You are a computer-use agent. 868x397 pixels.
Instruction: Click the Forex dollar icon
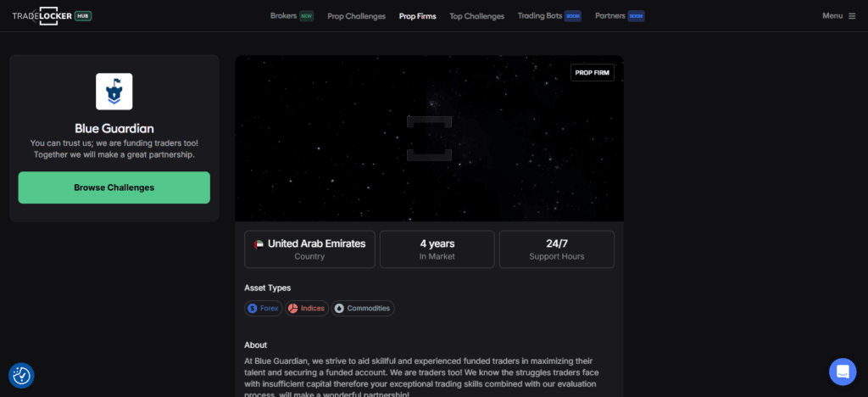pyautogui.click(x=253, y=309)
